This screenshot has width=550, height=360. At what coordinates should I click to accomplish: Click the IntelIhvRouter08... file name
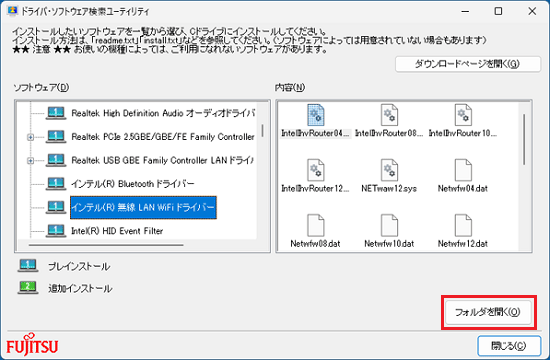coord(389,133)
